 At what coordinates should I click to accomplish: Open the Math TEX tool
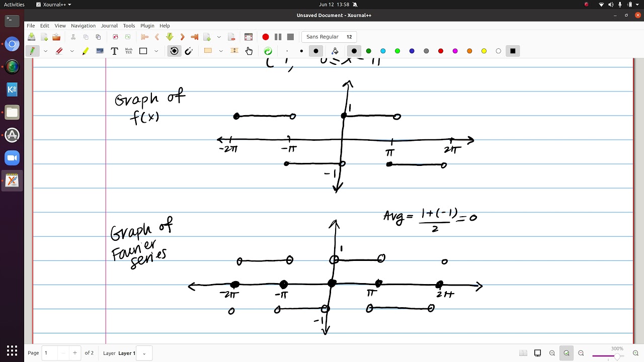(x=129, y=51)
